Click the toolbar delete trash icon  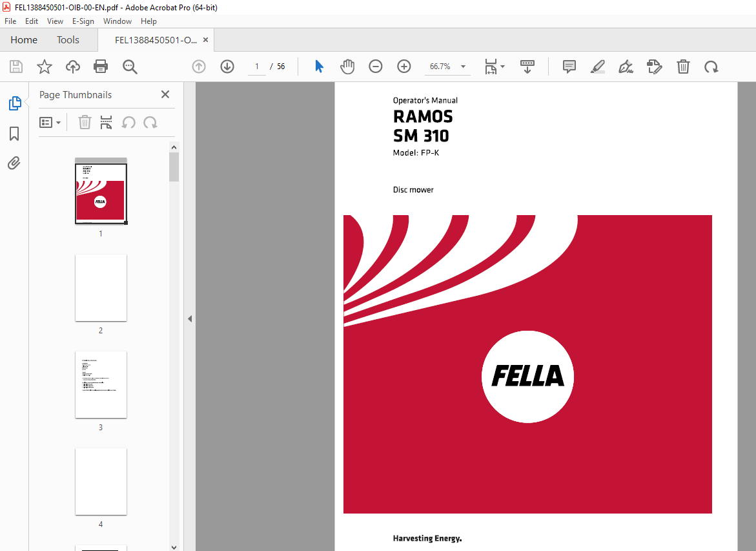pyautogui.click(x=683, y=67)
